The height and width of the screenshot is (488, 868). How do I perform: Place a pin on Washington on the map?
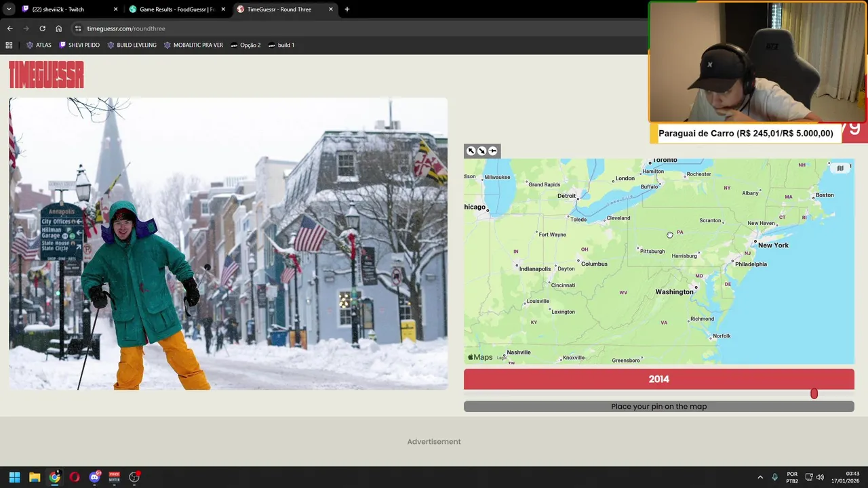674,292
